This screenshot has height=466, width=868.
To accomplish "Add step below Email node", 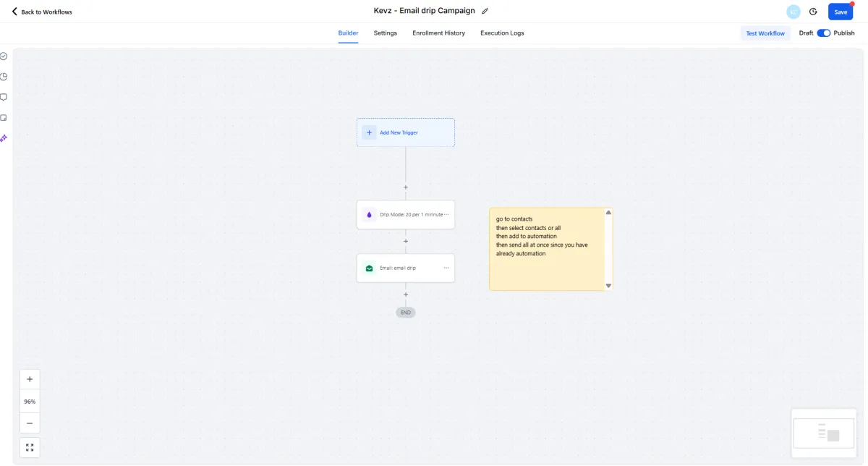I will pyautogui.click(x=406, y=295).
